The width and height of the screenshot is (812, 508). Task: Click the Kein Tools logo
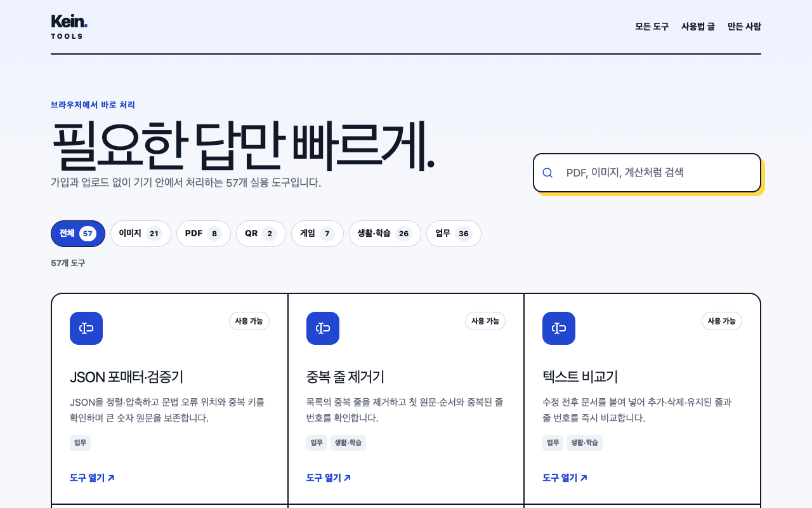(69, 27)
